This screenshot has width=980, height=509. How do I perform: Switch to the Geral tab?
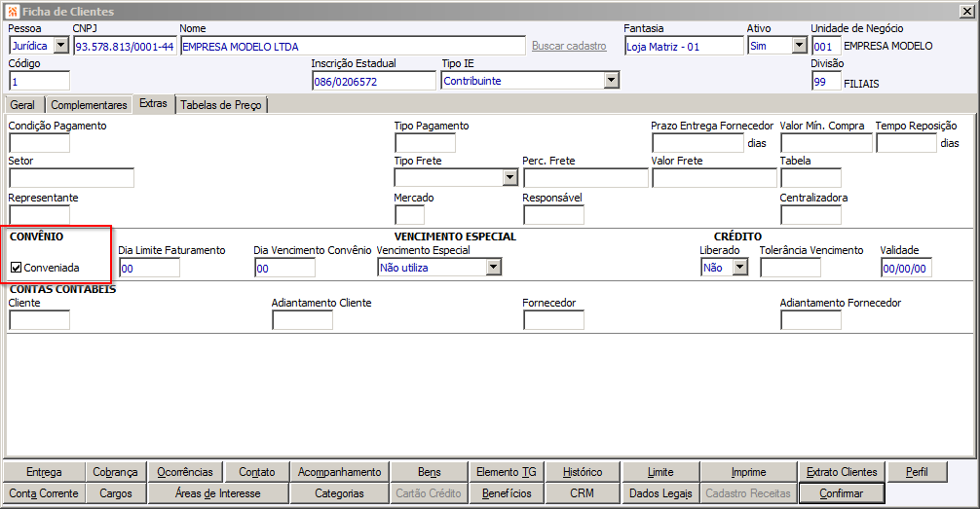tap(22, 105)
